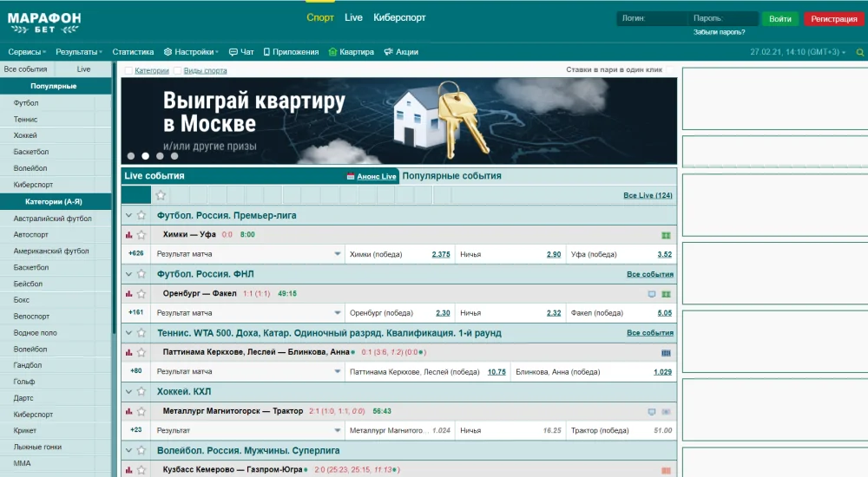Open stats icon for Паттинама Керкхове match
This screenshot has height=477, width=868.
click(129, 352)
